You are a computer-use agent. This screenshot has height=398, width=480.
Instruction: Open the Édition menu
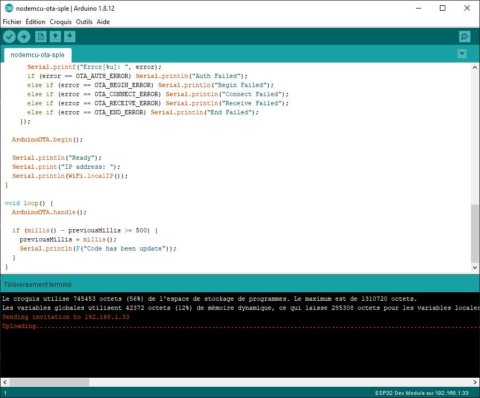coord(35,22)
